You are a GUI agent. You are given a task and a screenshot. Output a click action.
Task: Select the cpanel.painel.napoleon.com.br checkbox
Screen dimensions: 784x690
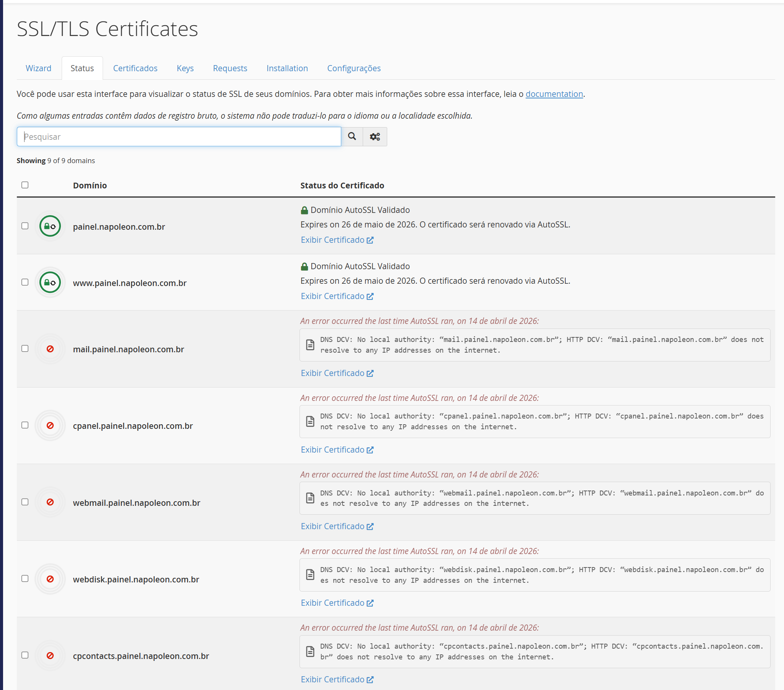[x=25, y=425]
